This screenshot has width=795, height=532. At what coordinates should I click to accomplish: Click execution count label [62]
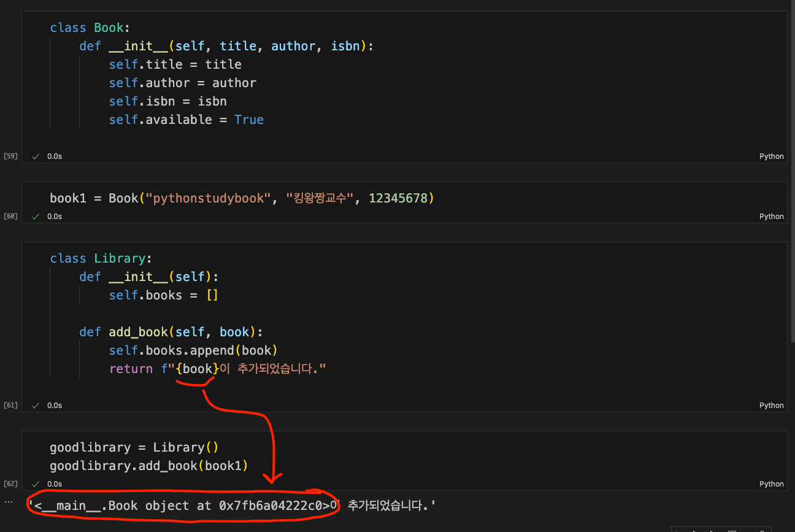[10, 484]
